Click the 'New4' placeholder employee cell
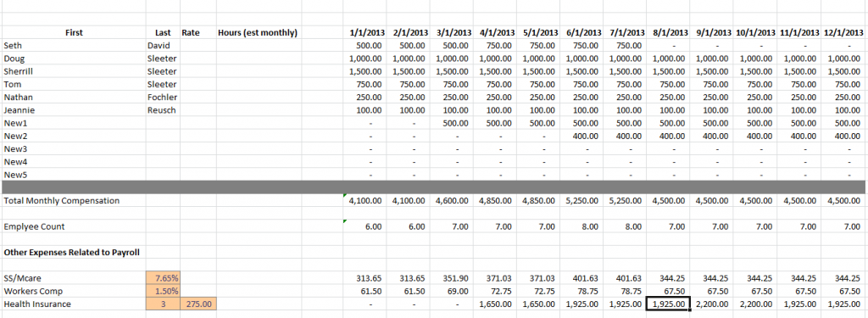Screen dimensions: 868x318 (x=74, y=162)
